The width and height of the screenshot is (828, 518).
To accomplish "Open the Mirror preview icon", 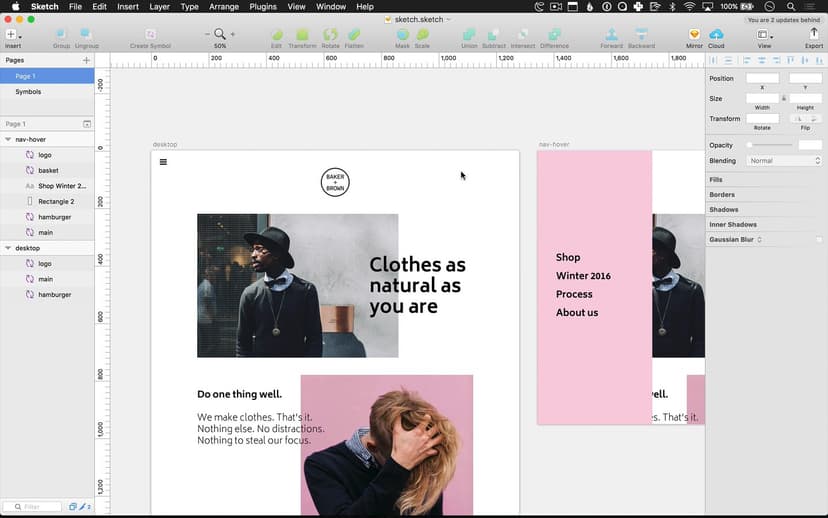I will 694,36.
